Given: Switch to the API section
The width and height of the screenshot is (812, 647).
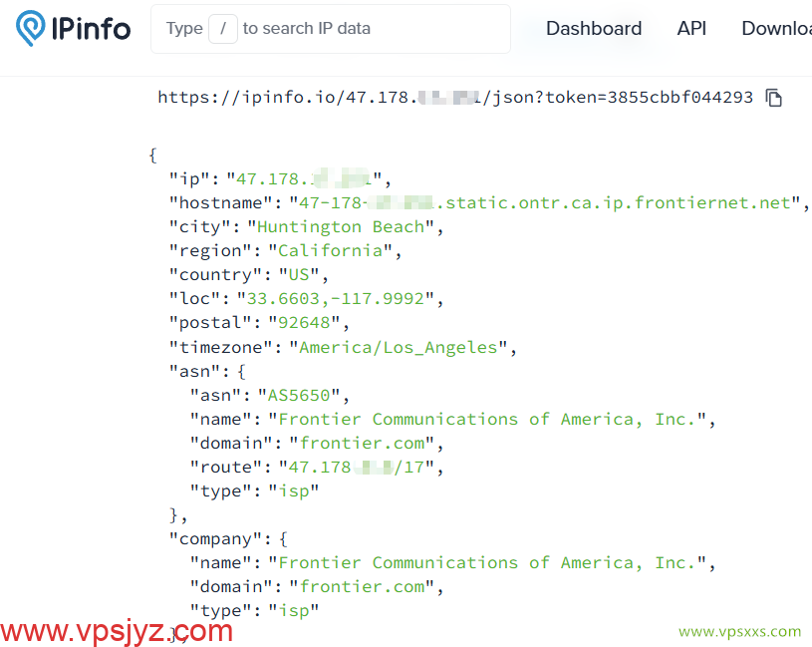Looking at the screenshot, I should pos(691,29).
